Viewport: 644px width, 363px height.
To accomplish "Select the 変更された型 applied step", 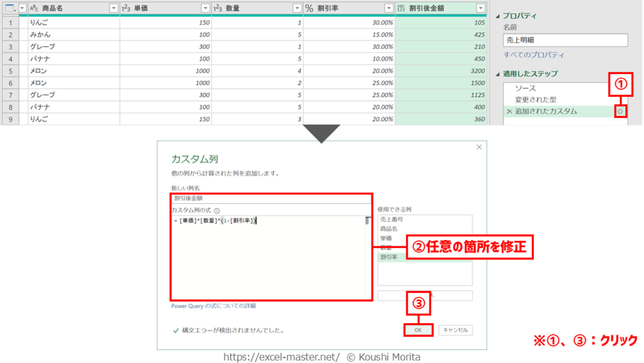I will pyautogui.click(x=535, y=100).
